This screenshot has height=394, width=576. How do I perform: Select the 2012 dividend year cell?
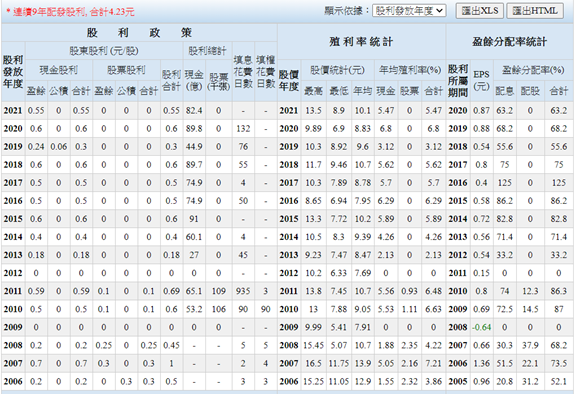pyautogui.click(x=13, y=273)
